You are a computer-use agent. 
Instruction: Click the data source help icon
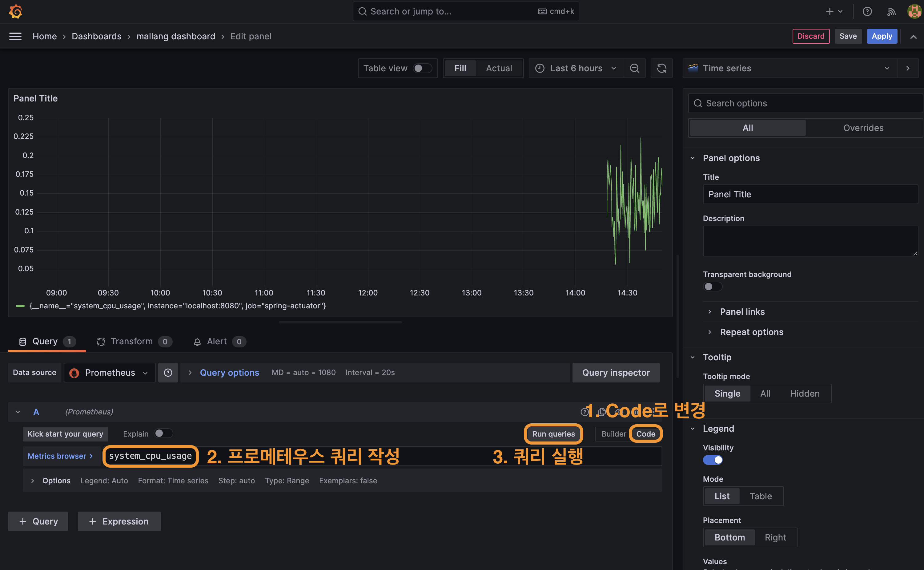click(168, 372)
